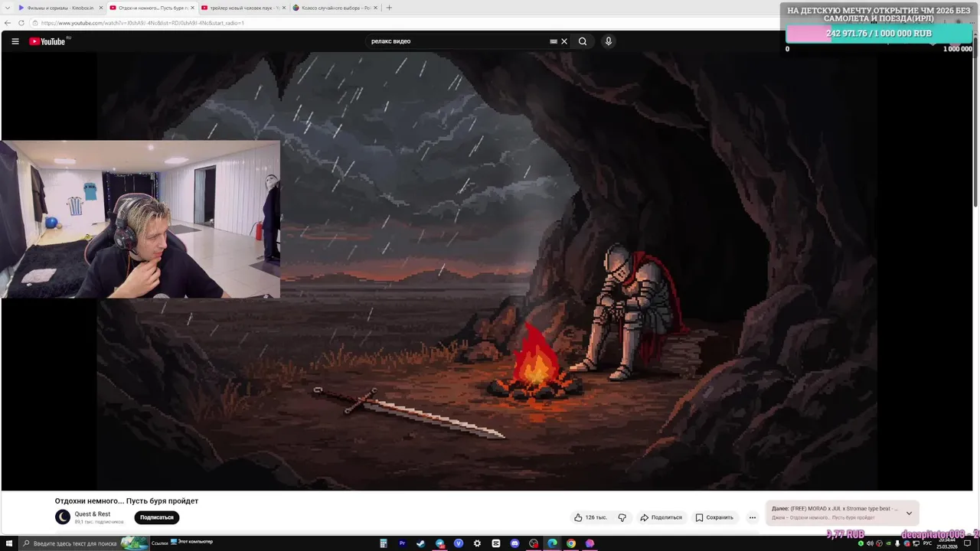The image size is (980, 551).
Task: Close the трейлер новый человек паук tab
Action: (x=284, y=8)
